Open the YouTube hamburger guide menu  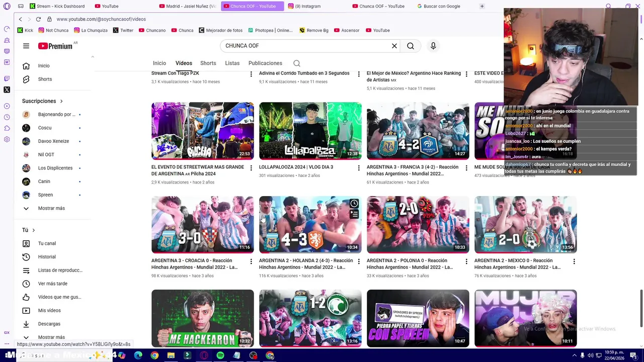point(26,46)
